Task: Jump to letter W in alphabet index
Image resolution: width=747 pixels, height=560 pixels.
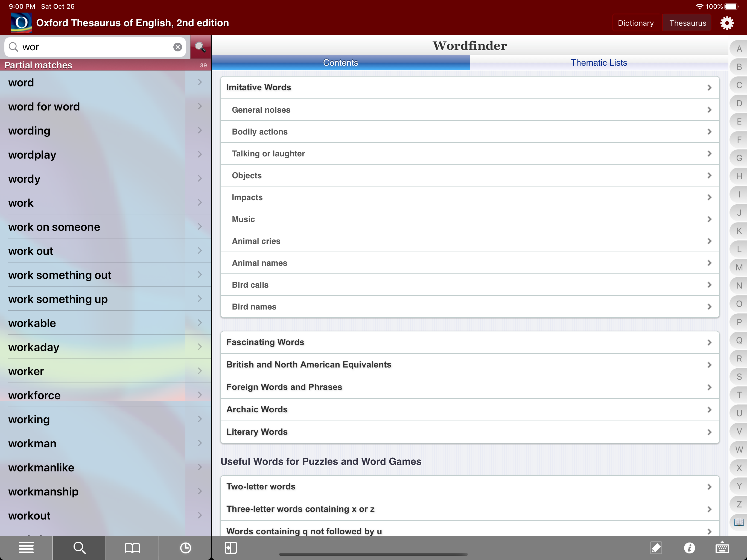Action: point(739,450)
